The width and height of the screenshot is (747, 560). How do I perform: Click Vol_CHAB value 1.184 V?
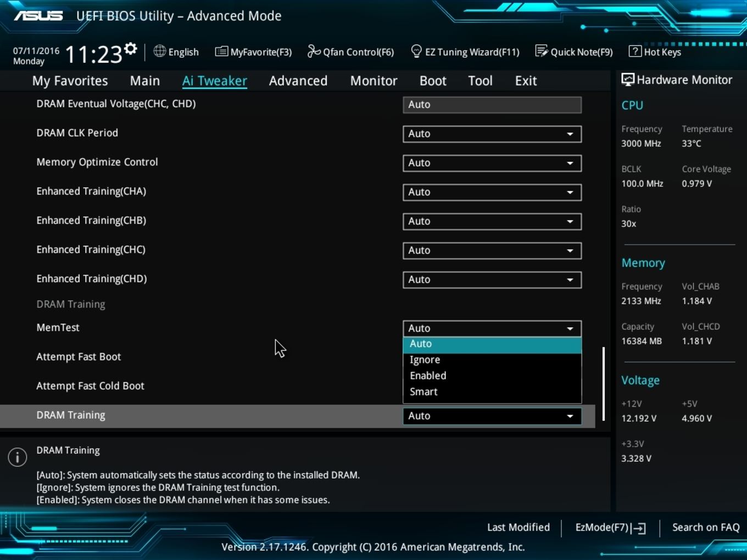[x=697, y=301]
